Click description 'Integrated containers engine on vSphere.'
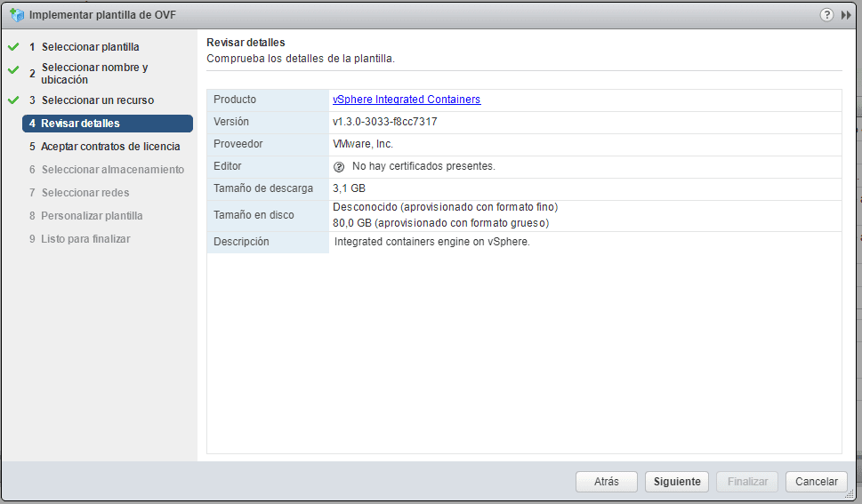This screenshot has height=504, width=862. (x=431, y=241)
